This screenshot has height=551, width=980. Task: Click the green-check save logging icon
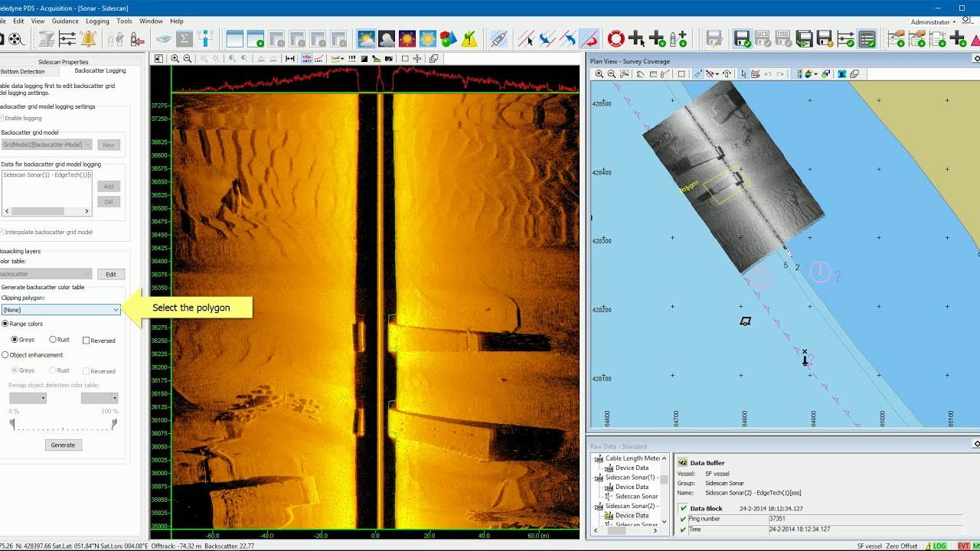click(x=741, y=38)
